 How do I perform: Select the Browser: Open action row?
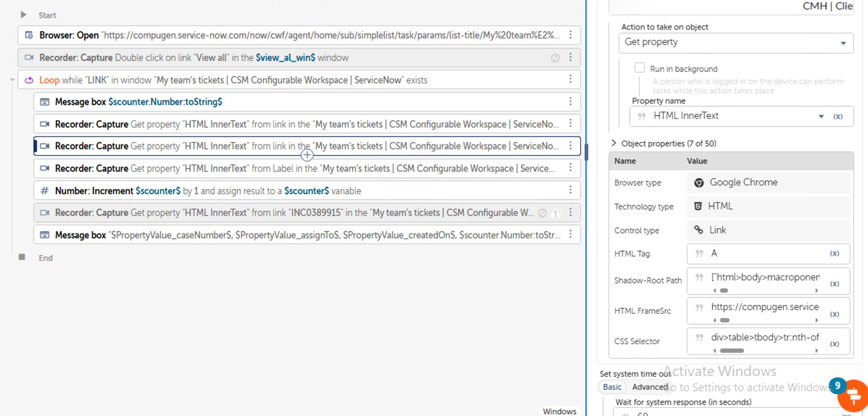click(299, 35)
